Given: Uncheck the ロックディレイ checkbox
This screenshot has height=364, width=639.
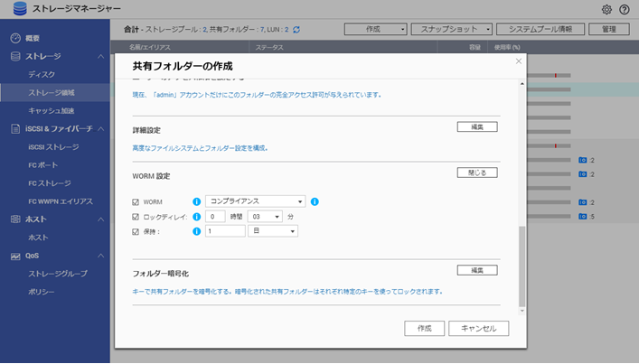Looking at the screenshot, I should 136,217.
